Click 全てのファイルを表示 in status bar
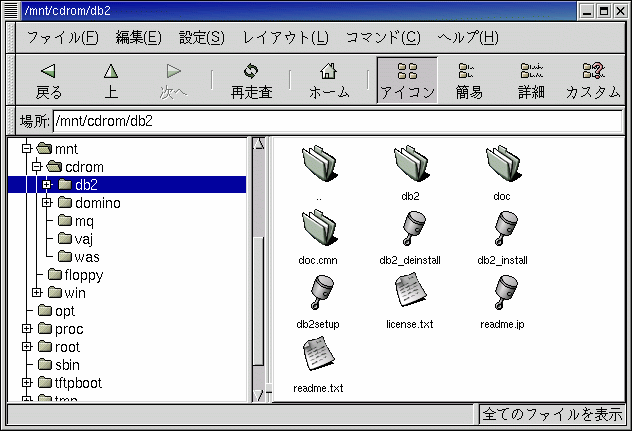 coord(552,414)
